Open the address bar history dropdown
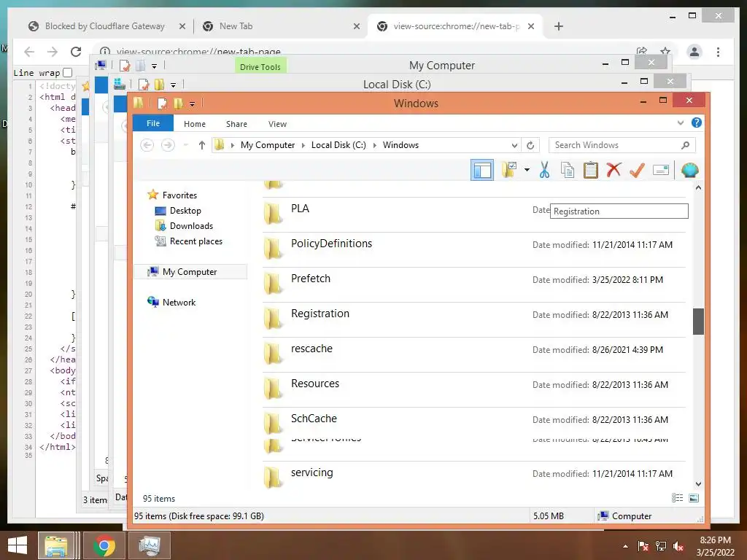The width and height of the screenshot is (747, 560). (x=514, y=145)
